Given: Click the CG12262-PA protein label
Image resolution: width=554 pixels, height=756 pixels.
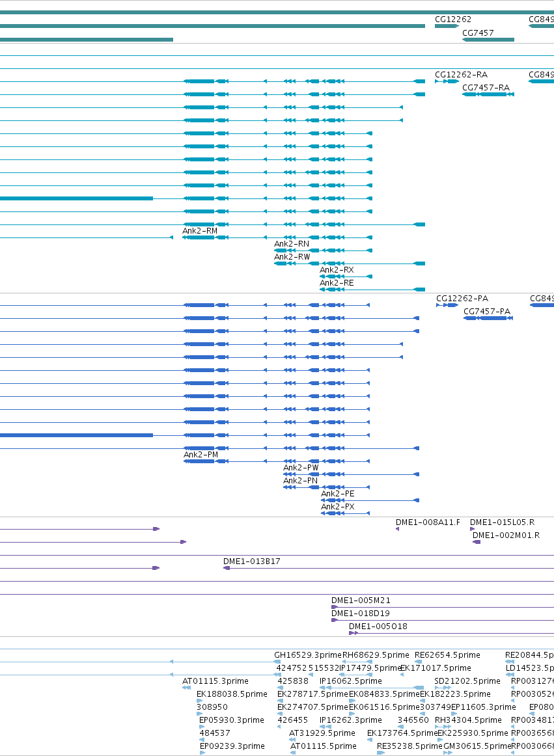Looking at the screenshot, I should pos(462,298).
